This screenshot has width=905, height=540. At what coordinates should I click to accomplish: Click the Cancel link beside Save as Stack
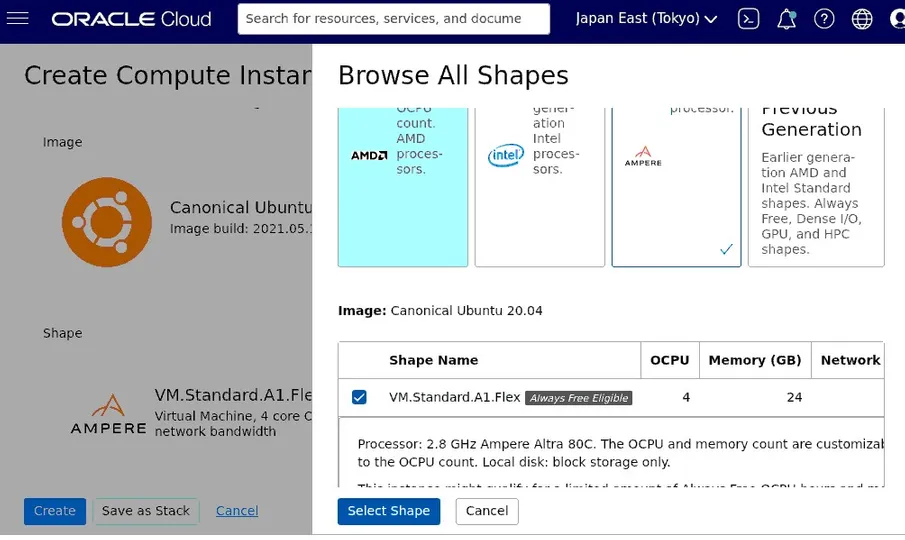237,511
